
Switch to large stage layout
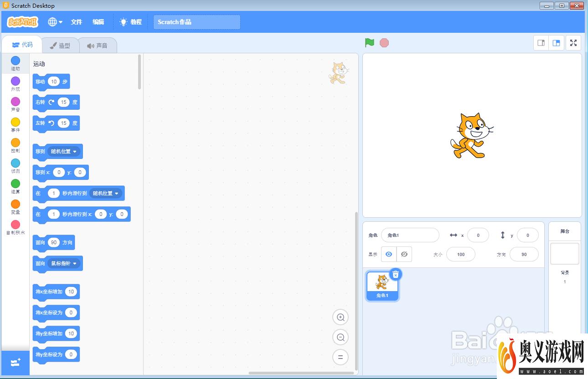556,43
